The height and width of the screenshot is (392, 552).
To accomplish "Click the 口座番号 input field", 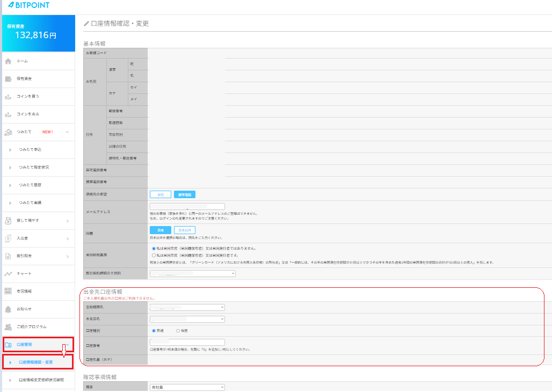I will (187, 343).
